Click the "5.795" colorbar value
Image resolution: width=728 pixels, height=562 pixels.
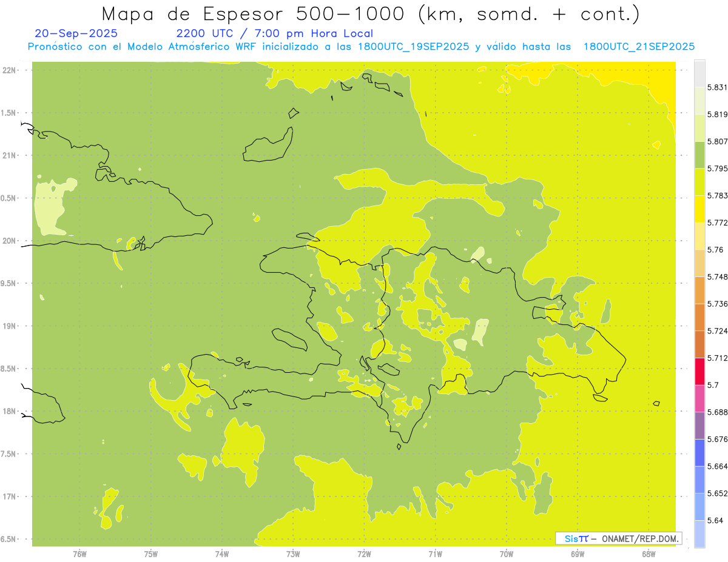coord(717,169)
